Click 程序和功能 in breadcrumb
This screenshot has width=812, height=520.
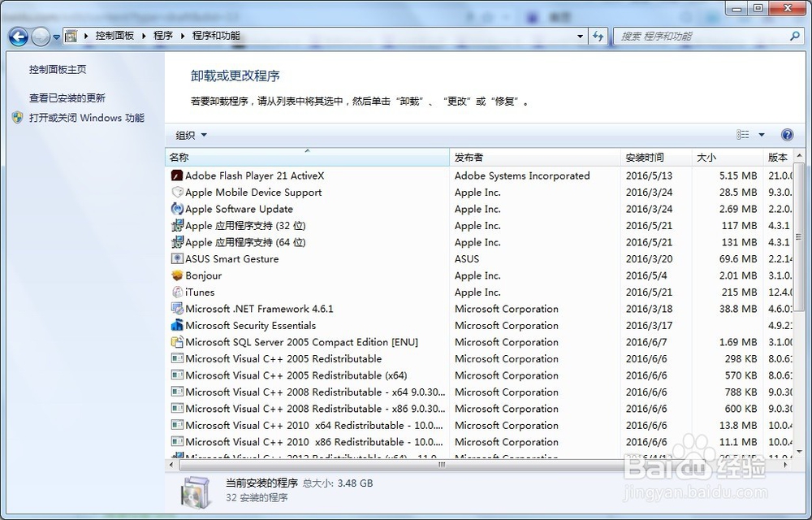point(216,36)
